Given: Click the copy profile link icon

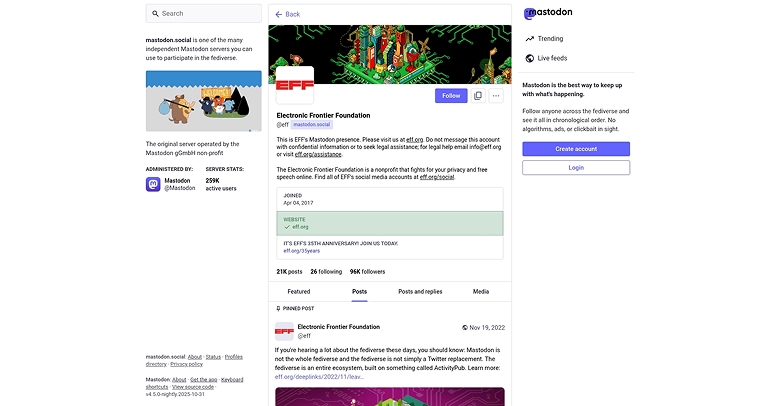Looking at the screenshot, I should tap(478, 96).
